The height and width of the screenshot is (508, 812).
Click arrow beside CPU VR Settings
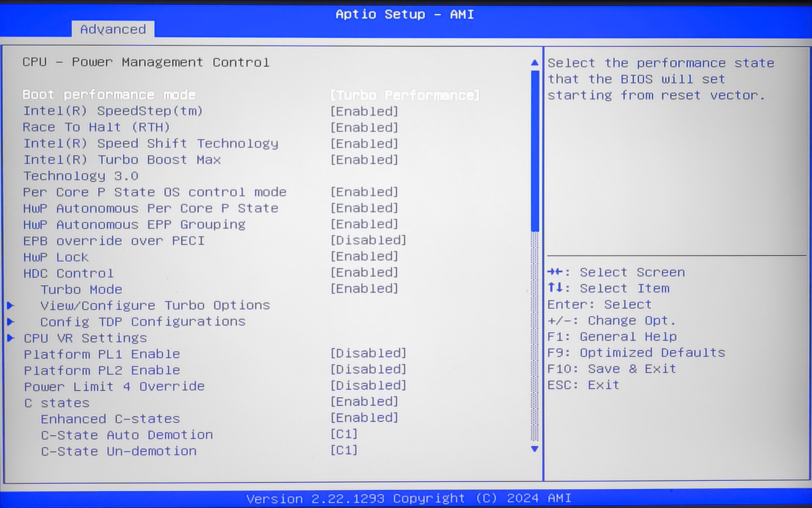coord(11,338)
